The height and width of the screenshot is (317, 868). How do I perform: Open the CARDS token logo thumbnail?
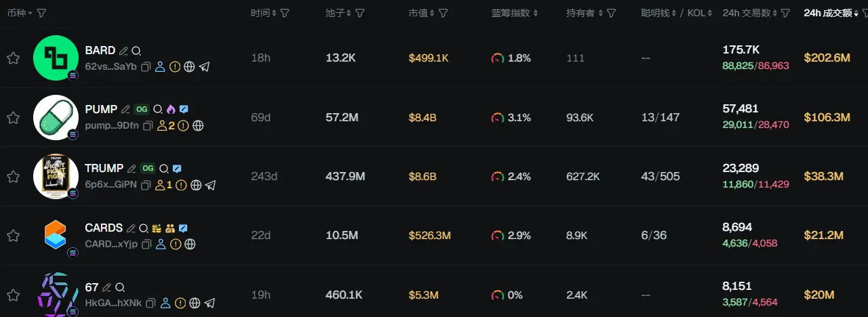(56, 236)
